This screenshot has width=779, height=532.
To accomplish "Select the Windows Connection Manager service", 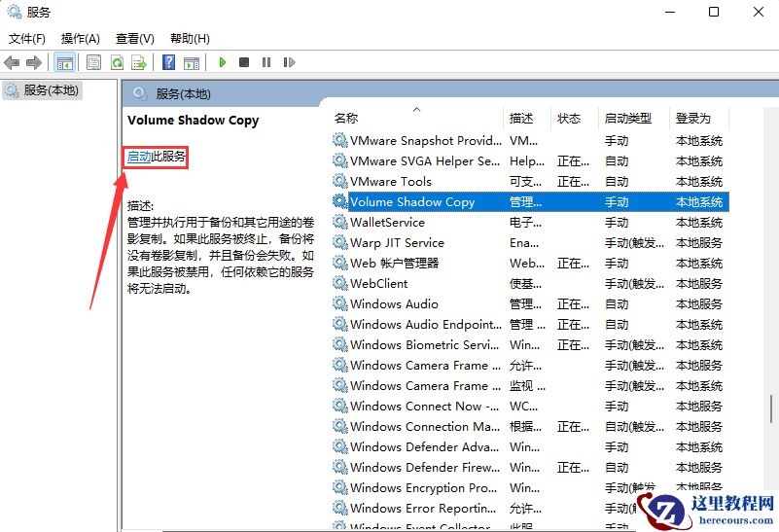I will 425,426.
